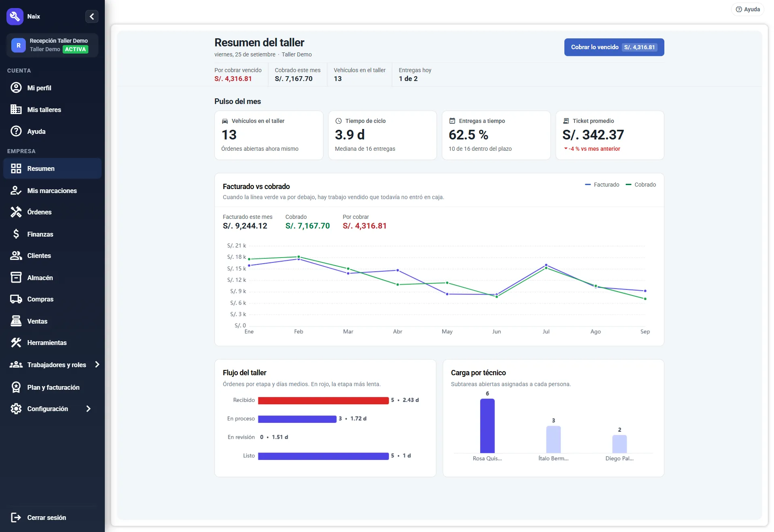The width and height of the screenshot is (774, 532).
Task: Click the Cerrar sesión exit icon
Action: pyautogui.click(x=16, y=517)
